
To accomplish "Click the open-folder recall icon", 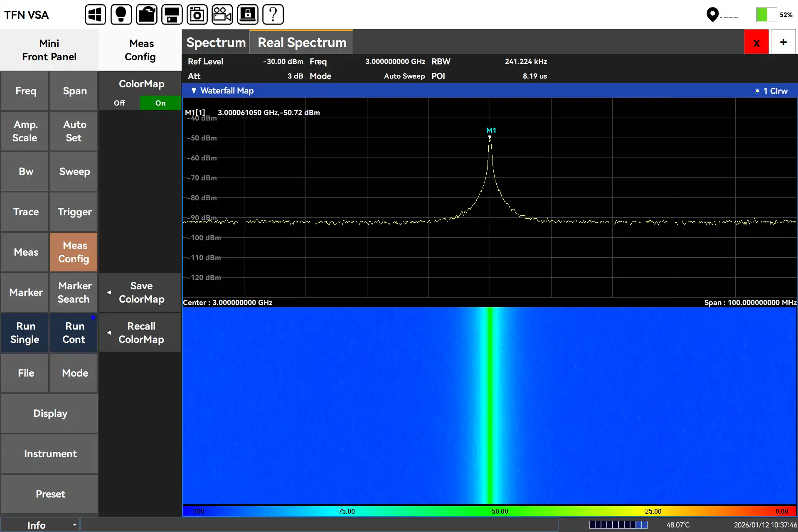I will coord(147,15).
